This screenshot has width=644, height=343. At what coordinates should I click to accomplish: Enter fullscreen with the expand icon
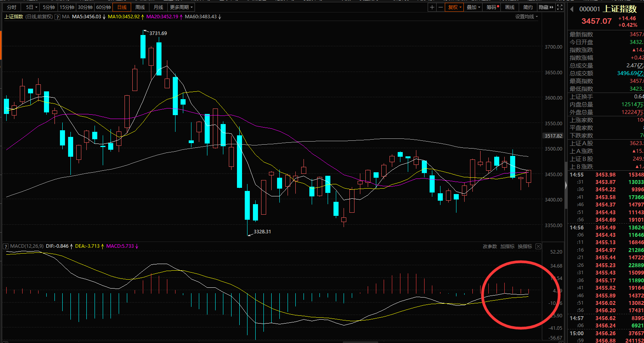(560, 7)
